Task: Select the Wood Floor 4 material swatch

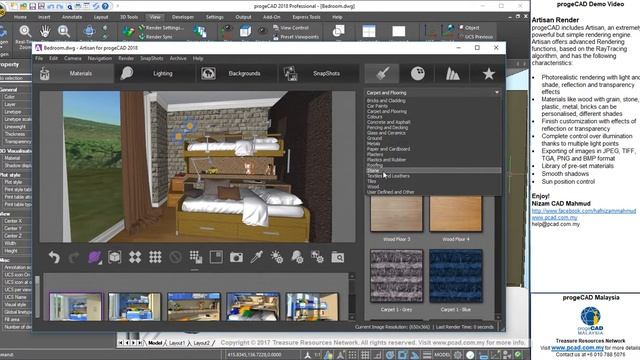Action: point(456,214)
